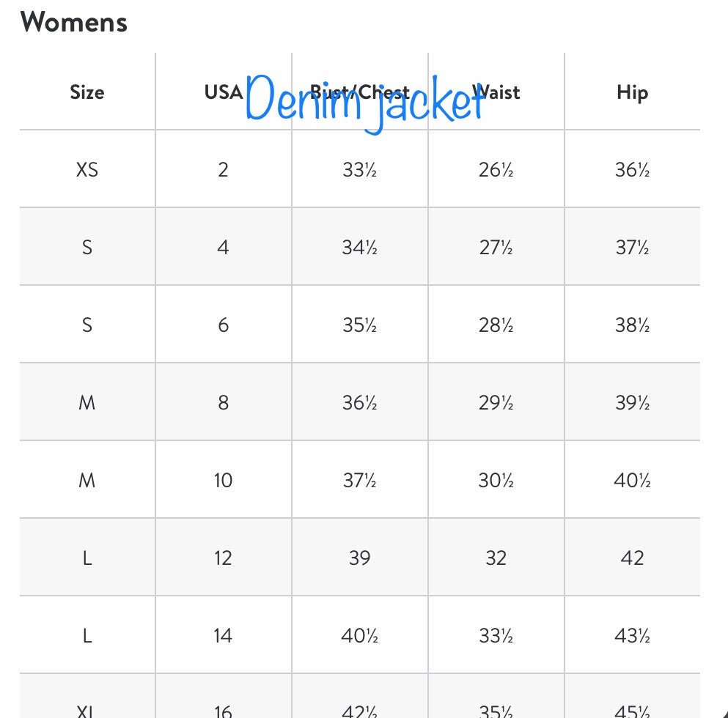Click waist value 29½
Screen dimensions: 728x718
[496, 403]
